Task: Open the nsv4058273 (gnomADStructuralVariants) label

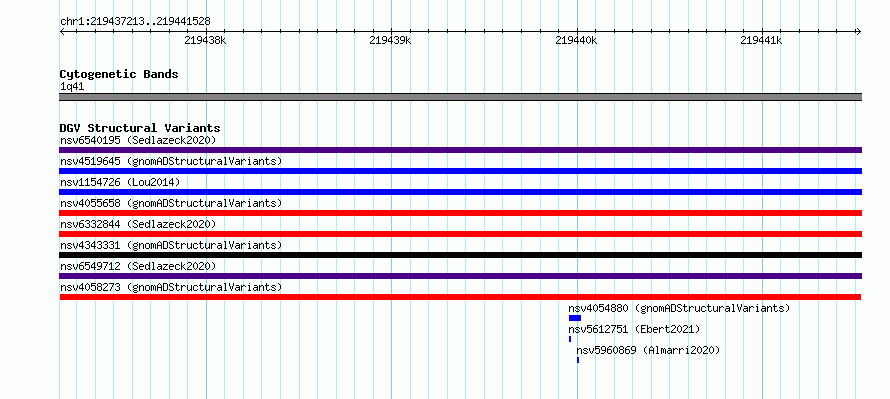Action: coord(171,287)
